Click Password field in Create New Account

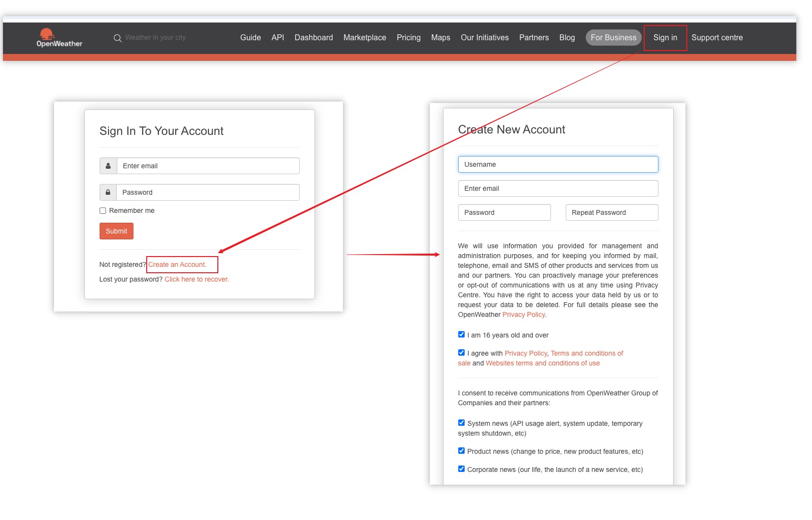504,212
